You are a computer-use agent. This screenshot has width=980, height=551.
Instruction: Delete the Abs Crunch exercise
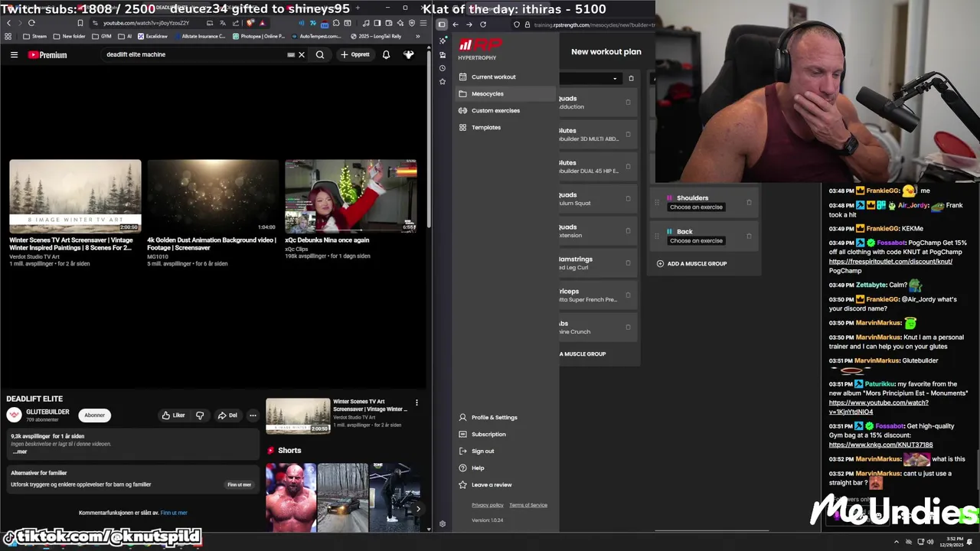pyautogui.click(x=628, y=327)
